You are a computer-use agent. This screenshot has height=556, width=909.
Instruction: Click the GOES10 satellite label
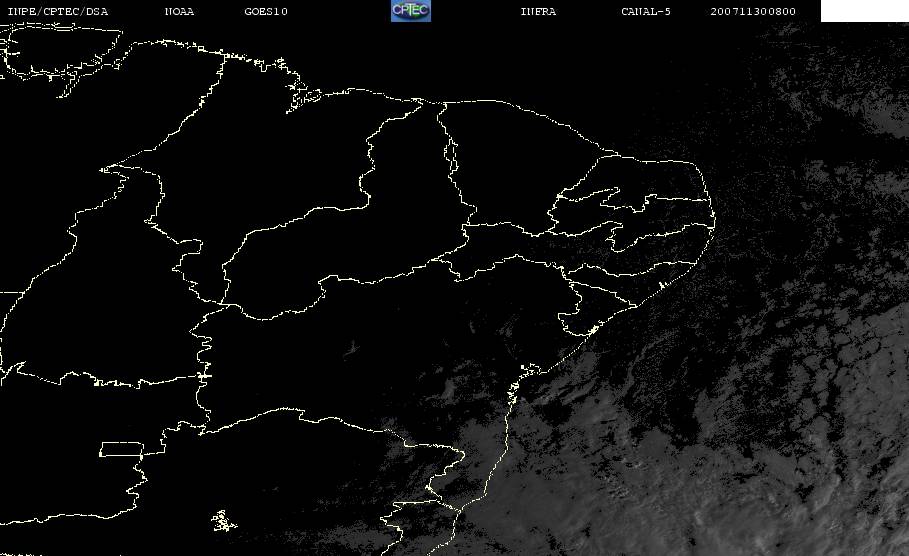click(x=266, y=12)
